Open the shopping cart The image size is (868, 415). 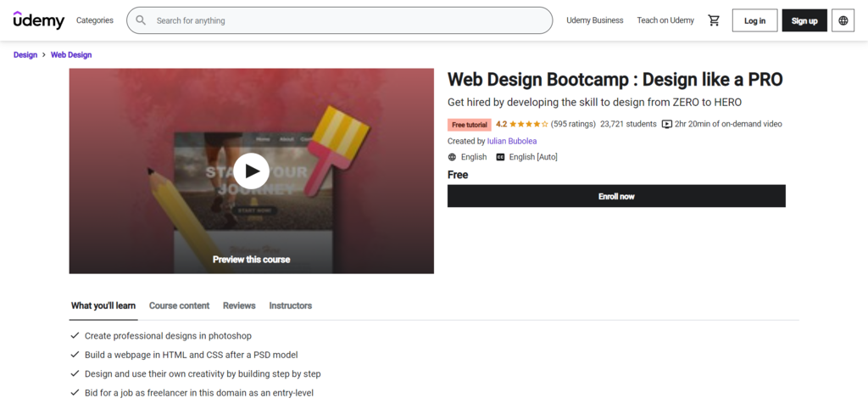pyautogui.click(x=714, y=20)
